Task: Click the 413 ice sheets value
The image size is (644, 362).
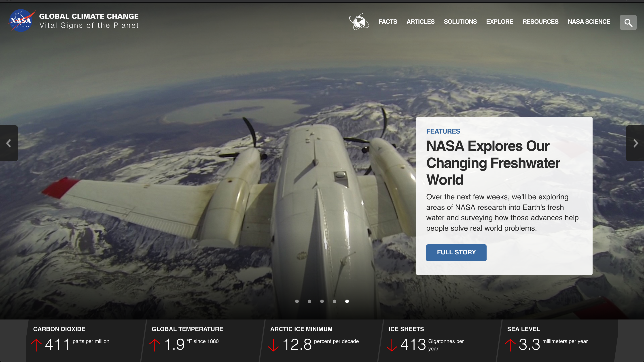Action: [x=413, y=345]
